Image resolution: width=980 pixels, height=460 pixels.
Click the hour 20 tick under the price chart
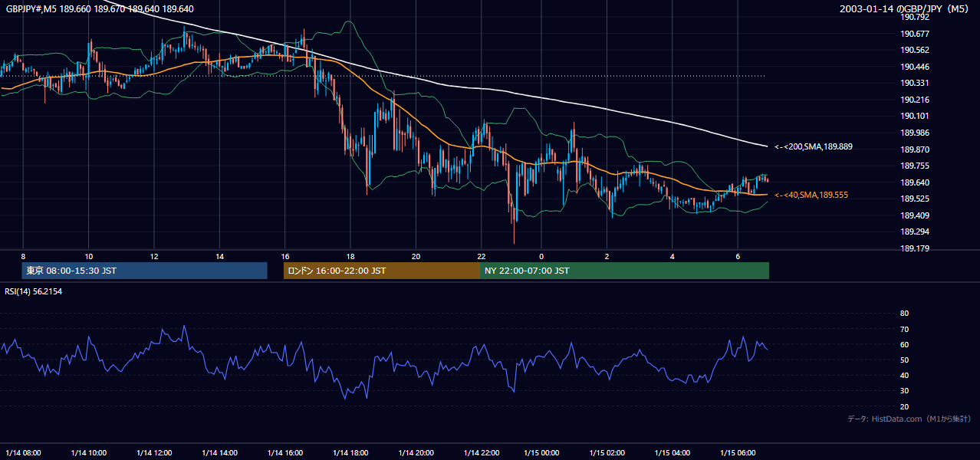tap(416, 256)
